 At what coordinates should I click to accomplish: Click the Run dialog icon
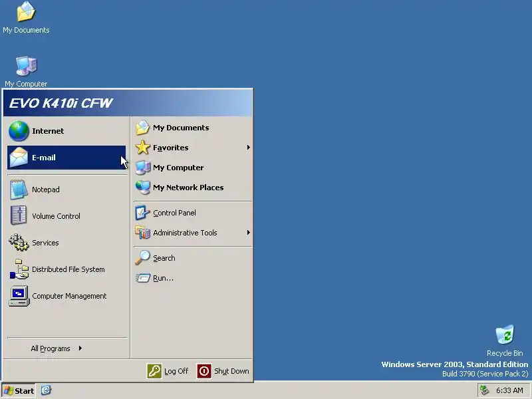[x=143, y=278]
